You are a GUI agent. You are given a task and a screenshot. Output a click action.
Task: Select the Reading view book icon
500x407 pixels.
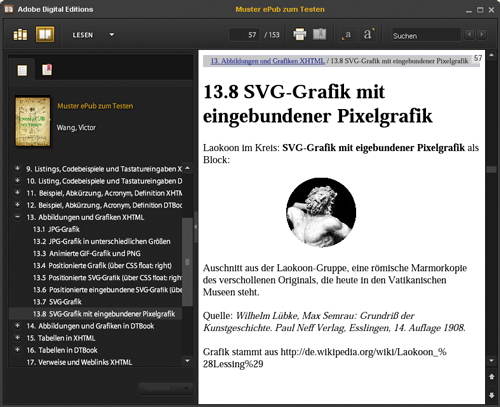[x=45, y=34]
